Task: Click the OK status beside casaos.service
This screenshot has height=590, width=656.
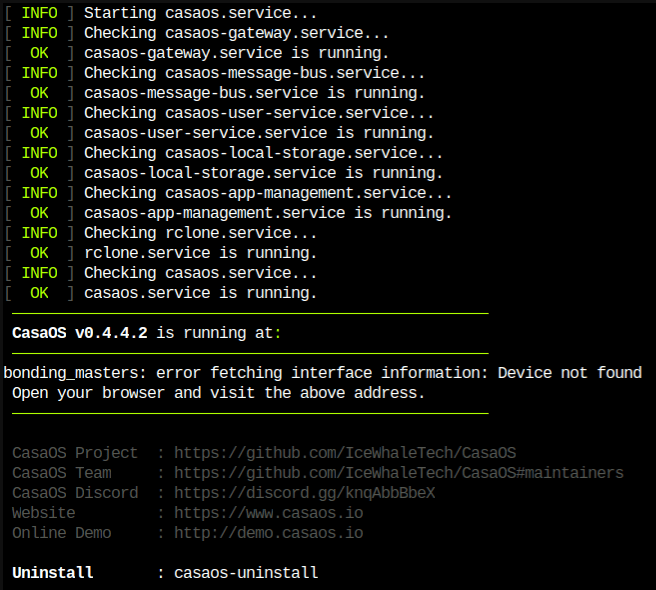Action: tap(39, 293)
